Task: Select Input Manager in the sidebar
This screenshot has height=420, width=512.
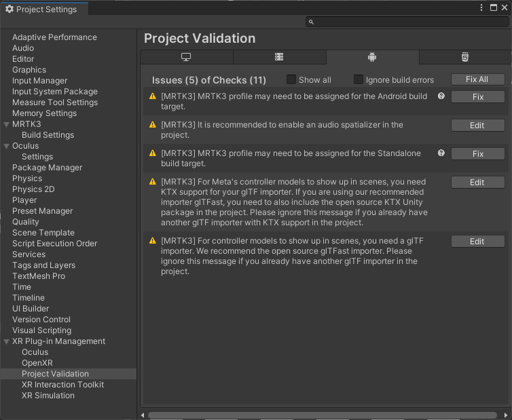Action: click(x=40, y=81)
